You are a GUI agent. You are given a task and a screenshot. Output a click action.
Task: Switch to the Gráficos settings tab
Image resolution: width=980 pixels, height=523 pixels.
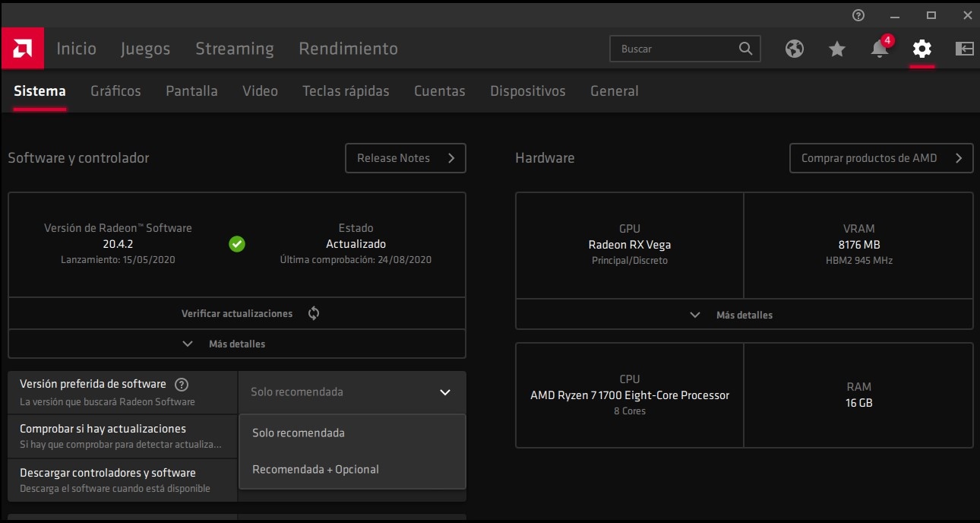(115, 91)
